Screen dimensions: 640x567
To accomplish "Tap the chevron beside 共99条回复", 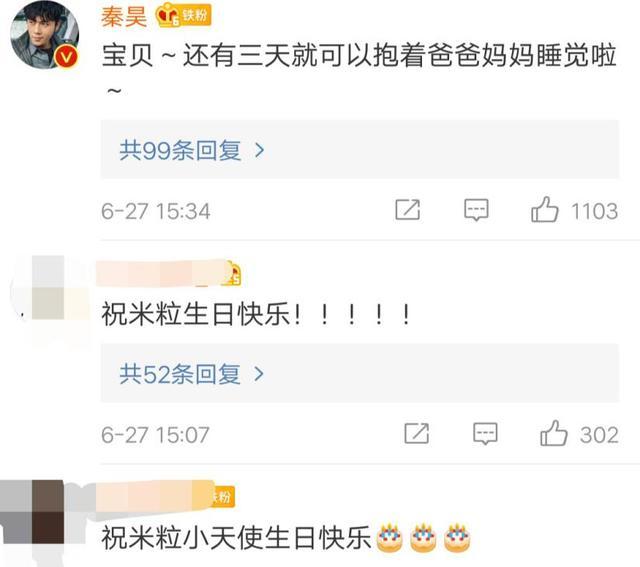I will [x=259, y=150].
